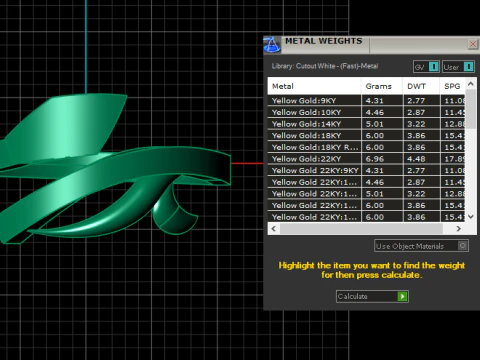Toggle the User library switch
The image size is (480, 360).
pyautogui.click(x=468, y=67)
